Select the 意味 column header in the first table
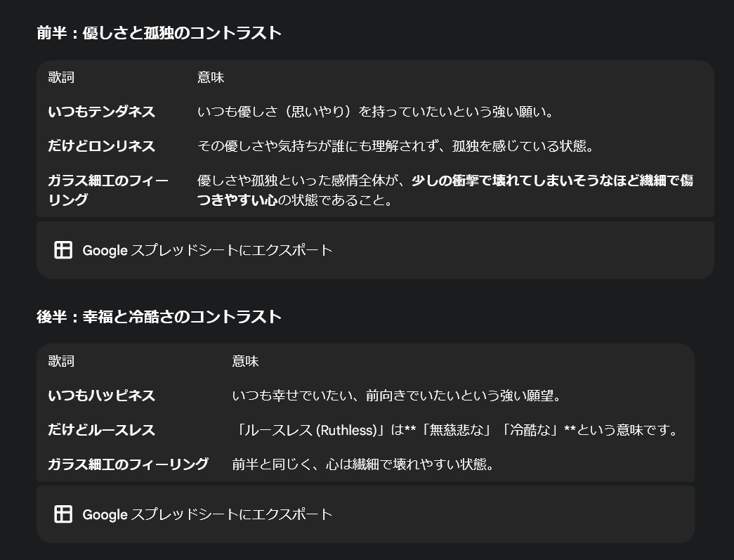 211,77
